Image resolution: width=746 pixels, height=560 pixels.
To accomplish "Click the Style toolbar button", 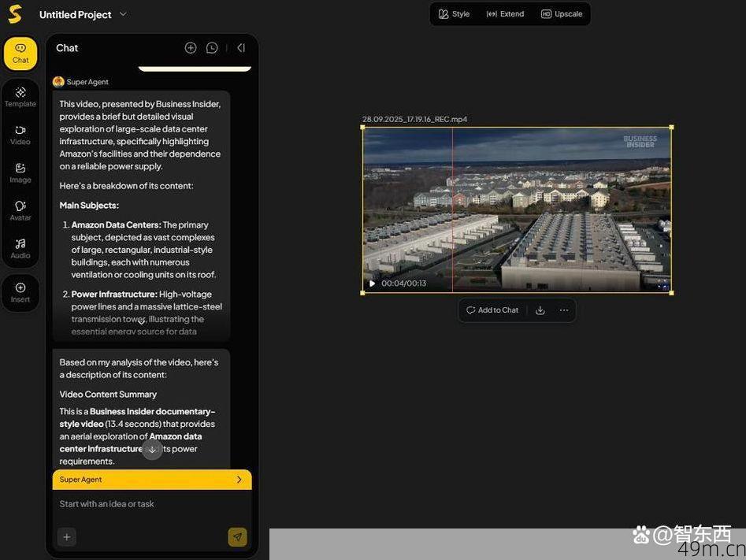I will click(x=454, y=14).
